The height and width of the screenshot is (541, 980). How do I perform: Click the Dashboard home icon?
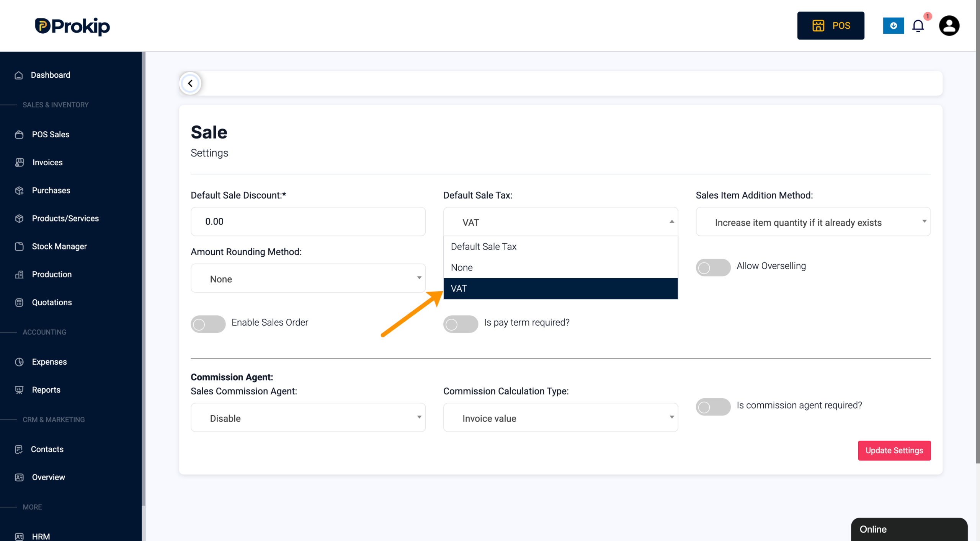tap(19, 75)
